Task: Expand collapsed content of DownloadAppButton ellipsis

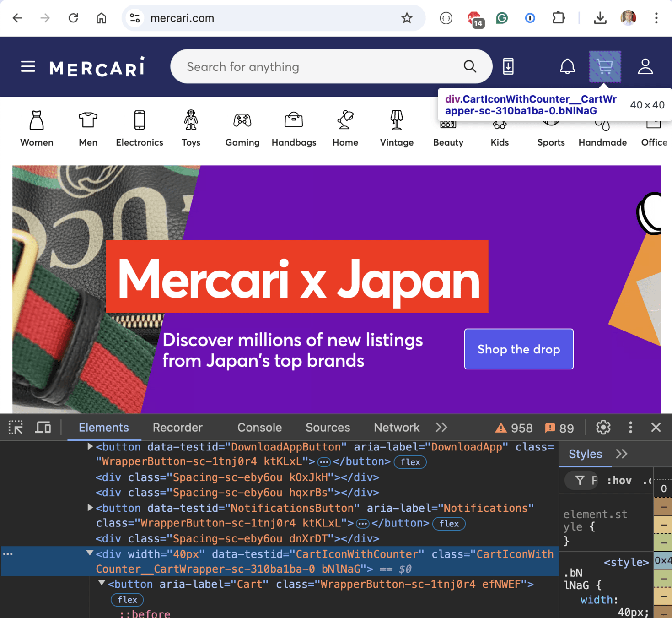Action: [324, 462]
